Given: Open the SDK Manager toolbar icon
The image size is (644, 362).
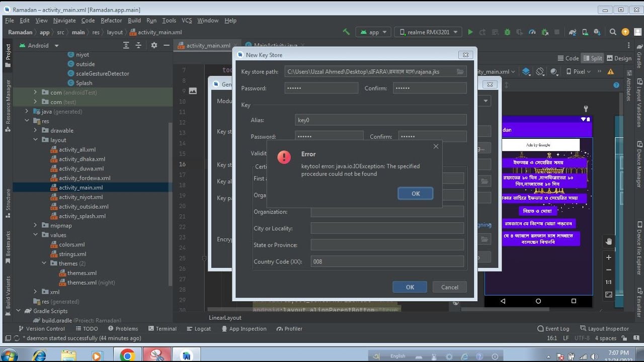Looking at the screenshot, I should [x=598, y=32].
